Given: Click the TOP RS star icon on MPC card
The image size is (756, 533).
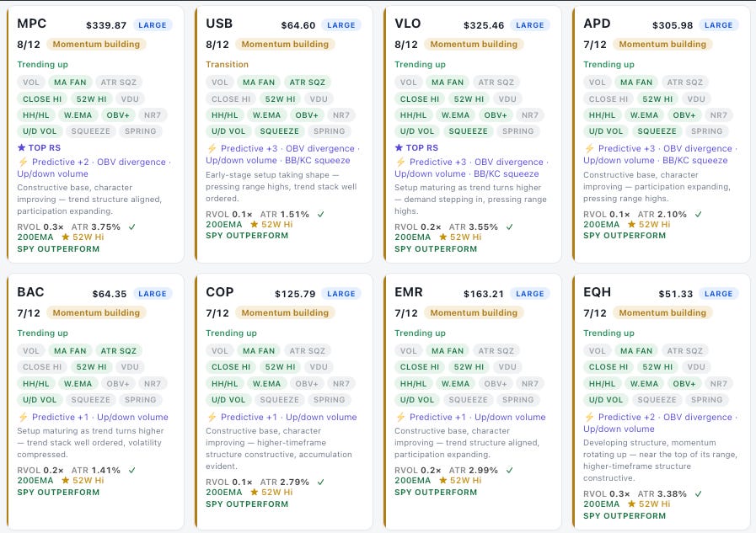Looking at the screenshot, I should (x=21, y=148).
